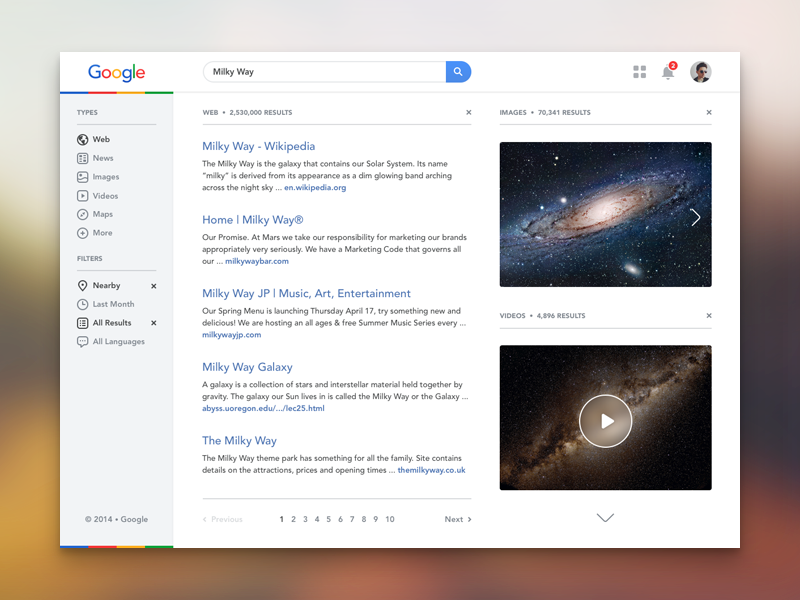Expand the More types option
800x600 pixels.
(x=102, y=233)
